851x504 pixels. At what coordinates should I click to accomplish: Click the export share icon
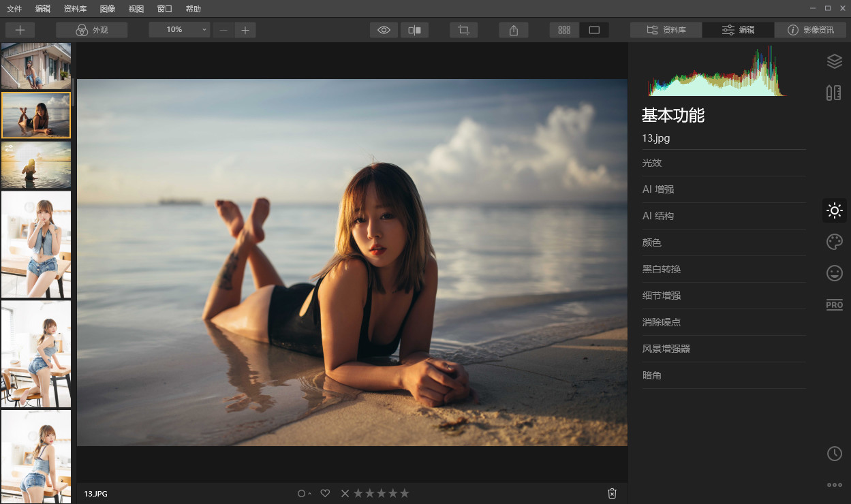[514, 30]
